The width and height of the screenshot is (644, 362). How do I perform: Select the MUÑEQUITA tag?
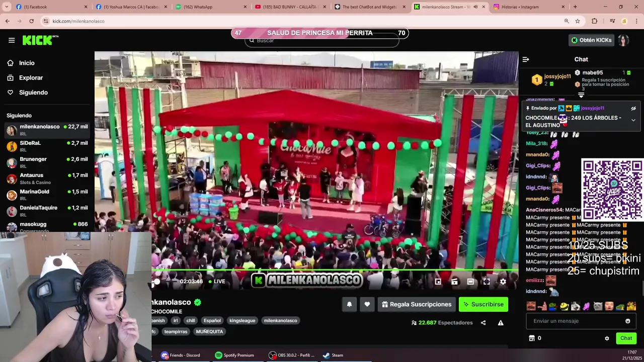(x=209, y=331)
